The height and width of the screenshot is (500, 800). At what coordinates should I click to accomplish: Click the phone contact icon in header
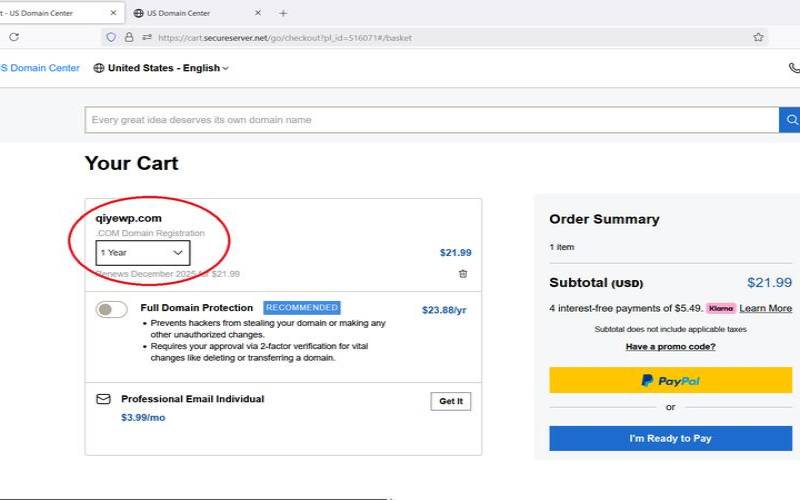[x=794, y=68]
